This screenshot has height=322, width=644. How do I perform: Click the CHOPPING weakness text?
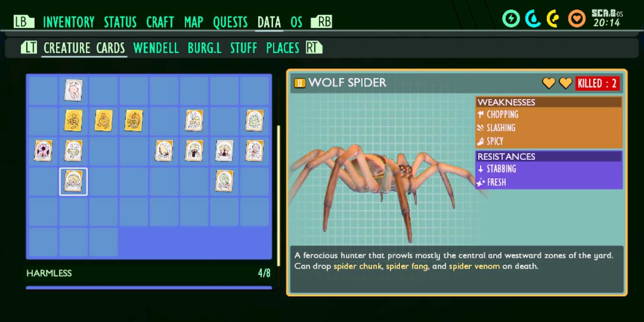click(503, 114)
